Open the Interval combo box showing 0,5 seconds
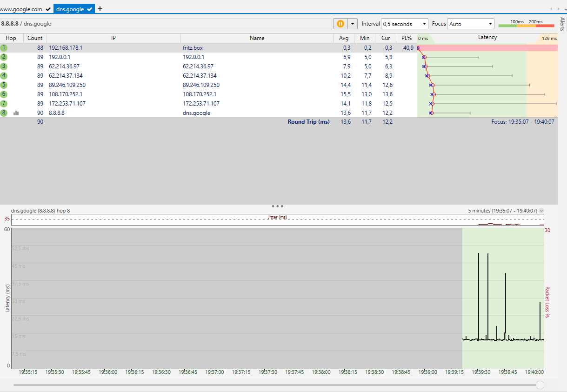 click(x=404, y=24)
